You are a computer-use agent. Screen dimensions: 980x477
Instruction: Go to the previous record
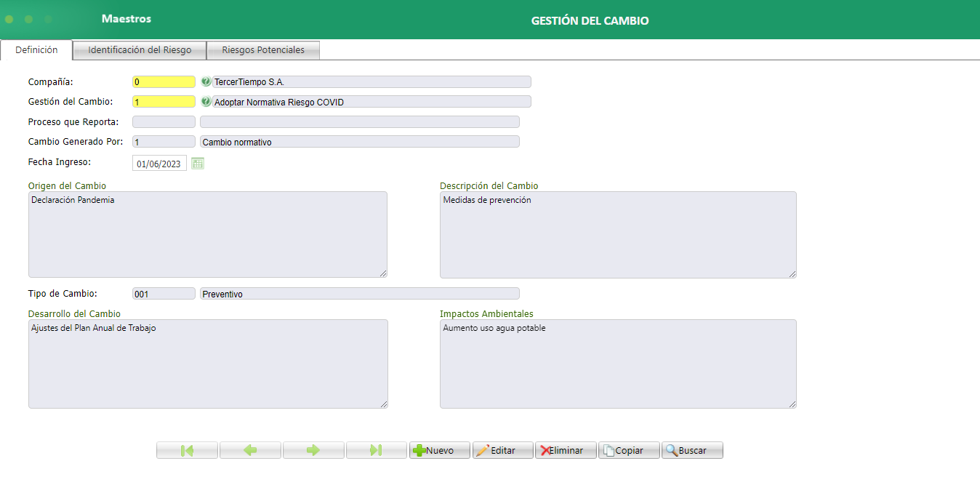pos(250,450)
